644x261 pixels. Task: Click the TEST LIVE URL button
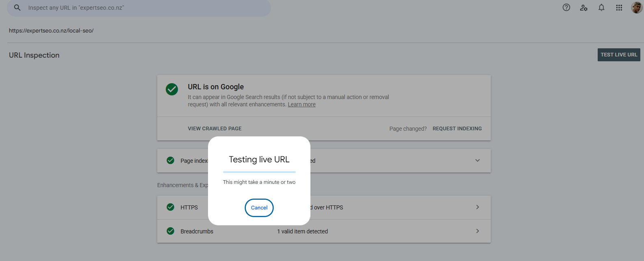tap(619, 55)
